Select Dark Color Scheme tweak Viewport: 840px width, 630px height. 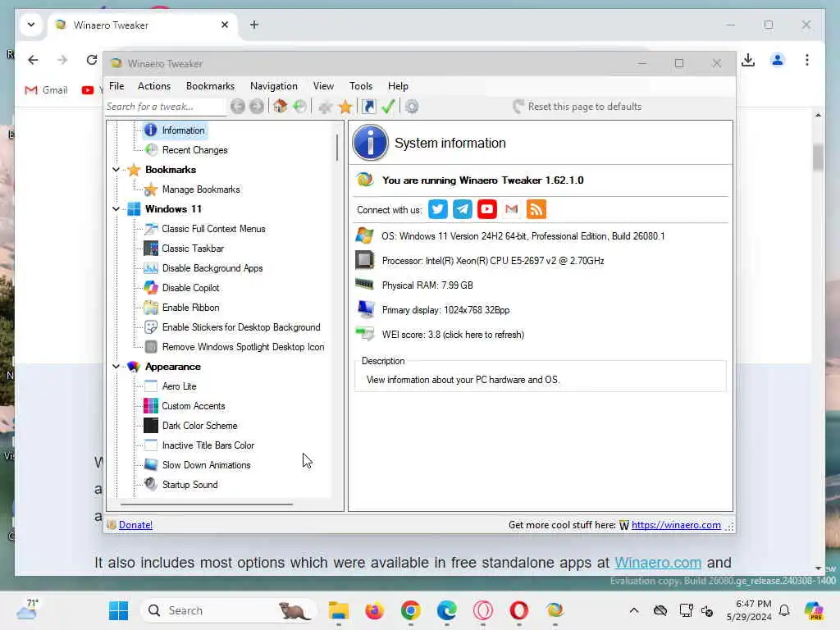(199, 426)
